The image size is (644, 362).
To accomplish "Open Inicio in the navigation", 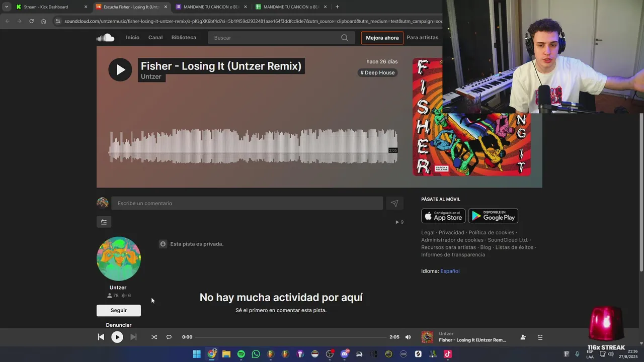I will 132,38.
